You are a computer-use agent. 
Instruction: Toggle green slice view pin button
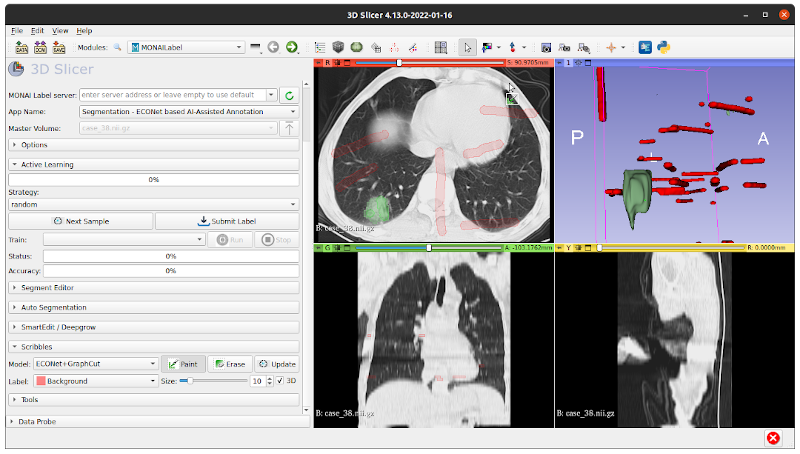318,248
